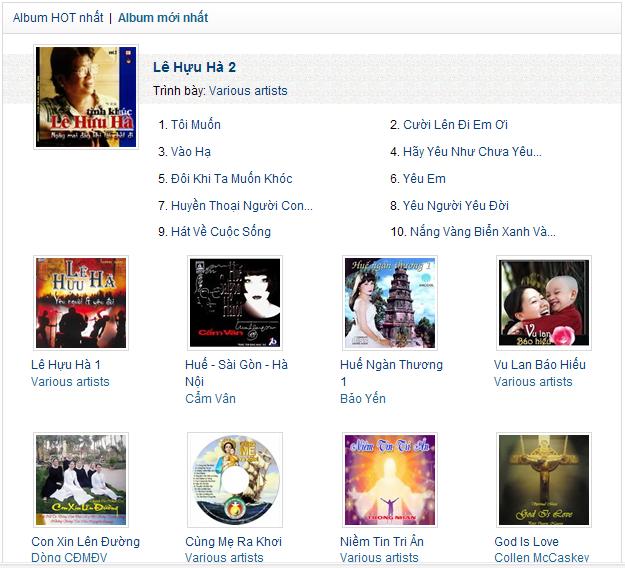Visit the artist link Cẩm Vân

click(210, 399)
